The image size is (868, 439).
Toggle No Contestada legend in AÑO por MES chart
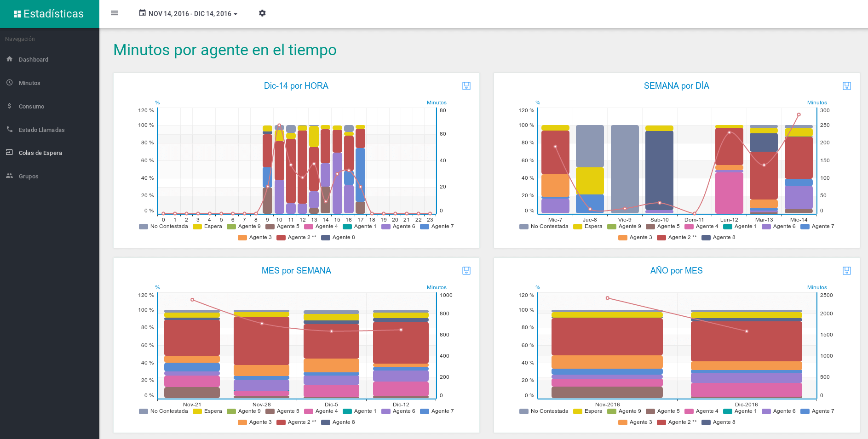tap(544, 411)
